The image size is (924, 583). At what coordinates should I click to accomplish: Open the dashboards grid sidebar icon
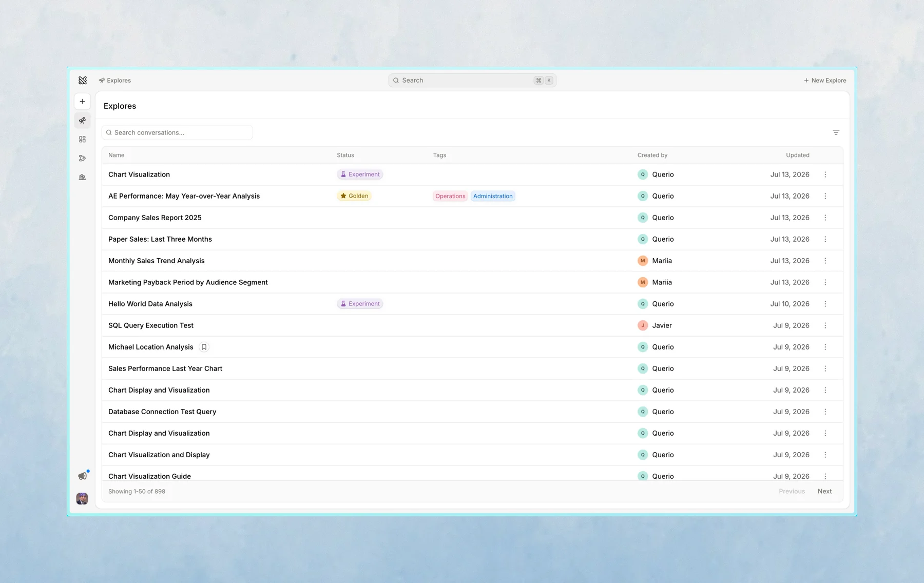[82, 140]
